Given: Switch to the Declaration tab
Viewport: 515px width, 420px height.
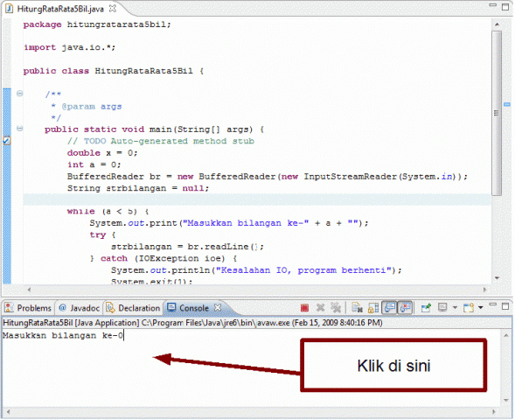Looking at the screenshot, I should pos(133,308).
